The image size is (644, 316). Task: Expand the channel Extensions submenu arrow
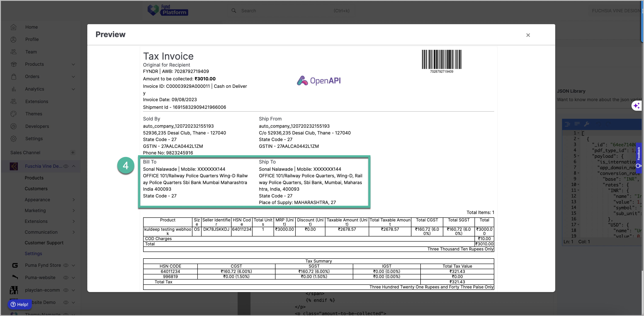point(73,221)
